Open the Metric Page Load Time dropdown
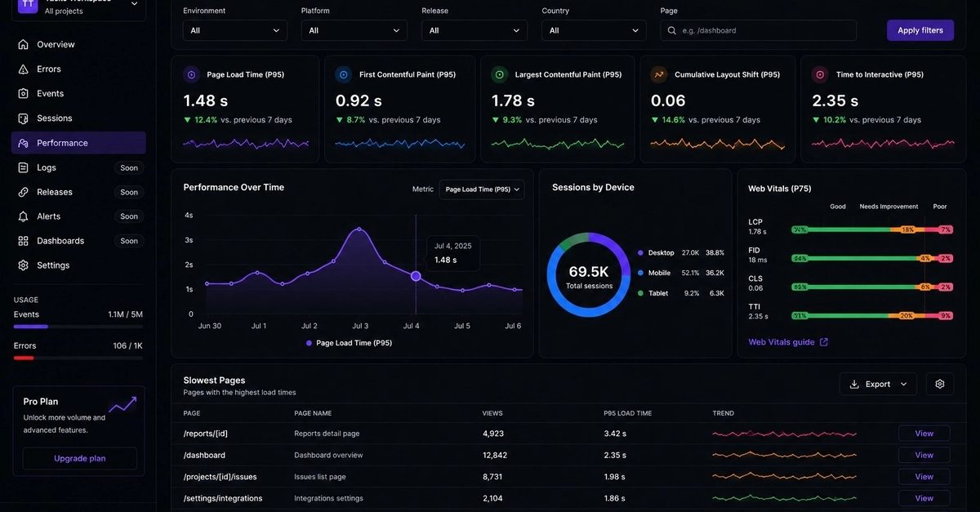 coord(482,189)
